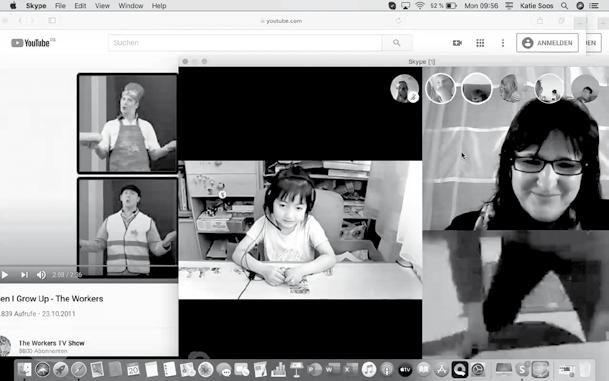
Task: Open the Apple TV dock icon
Action: [x=405, y=369]
